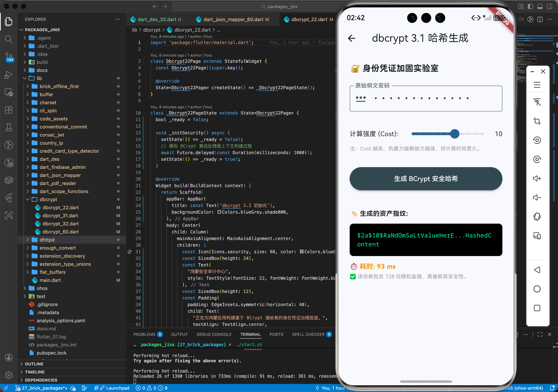Click the emulator volume up icon

537,178
